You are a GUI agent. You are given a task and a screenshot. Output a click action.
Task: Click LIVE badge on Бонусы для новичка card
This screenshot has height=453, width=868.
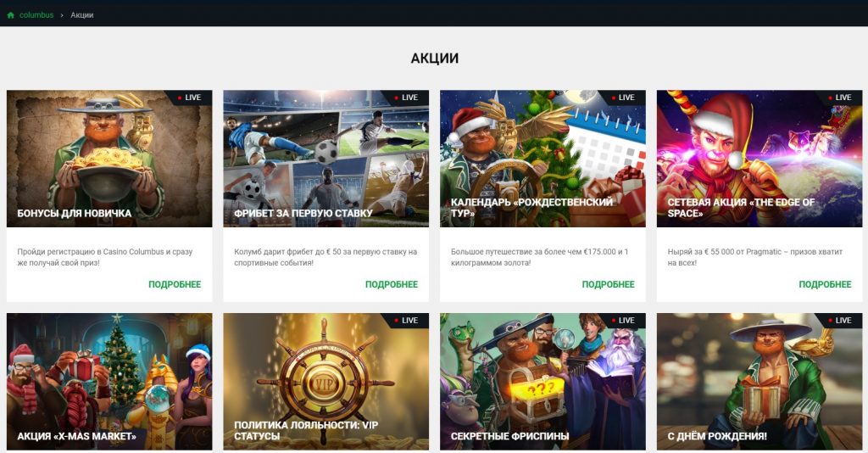189,98
